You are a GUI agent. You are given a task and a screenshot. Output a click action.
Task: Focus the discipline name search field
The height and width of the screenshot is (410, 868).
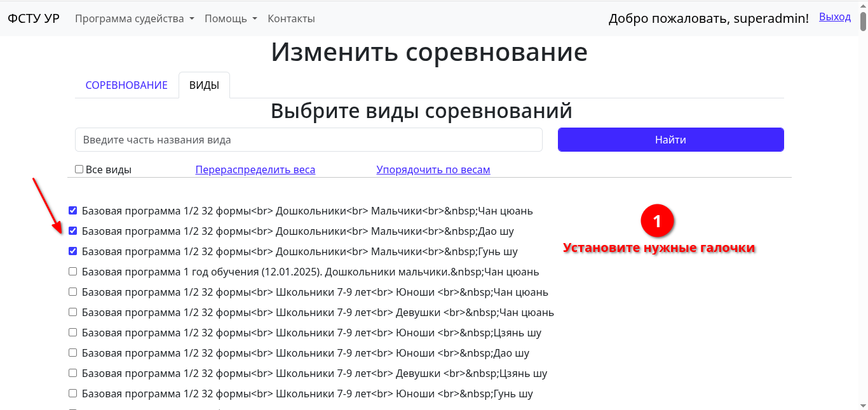coord(308,140)
